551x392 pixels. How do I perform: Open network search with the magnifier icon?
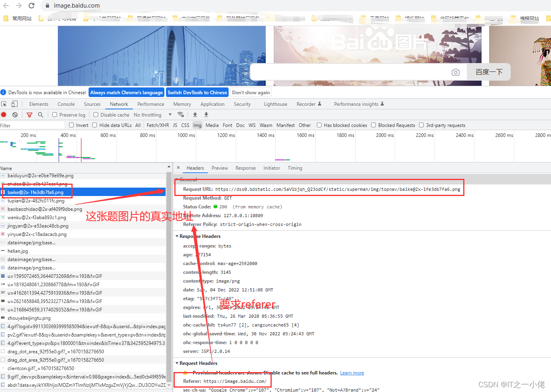coord(40,115)
